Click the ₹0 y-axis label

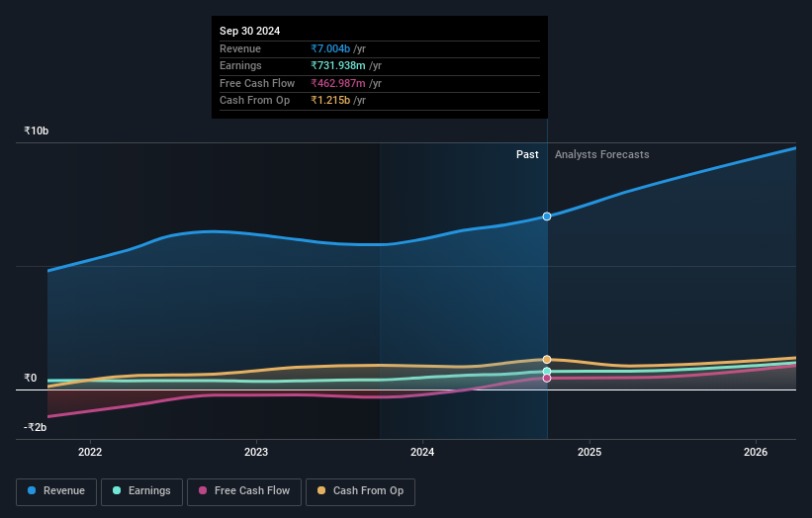pos(31,379)
